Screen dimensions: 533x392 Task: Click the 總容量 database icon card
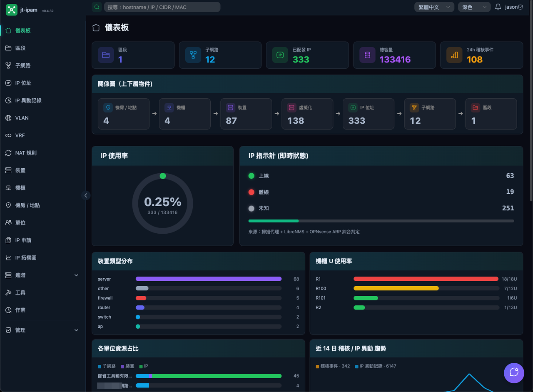367,55
